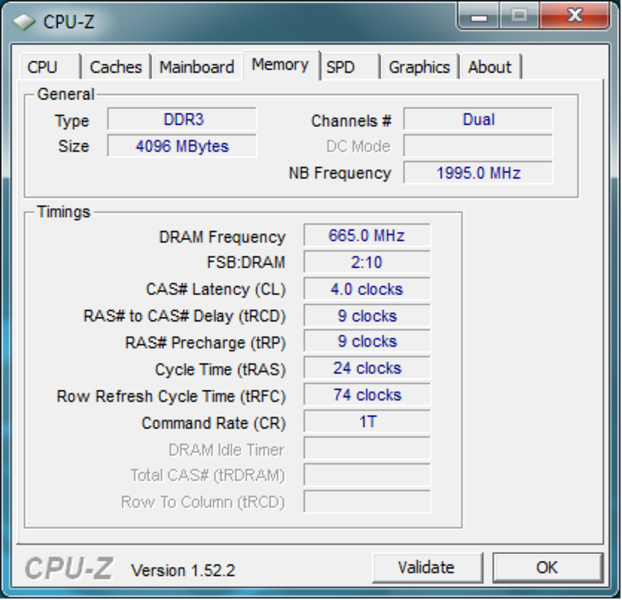Select the DRAM Frequency 665.0 MHz value

click(366, 237)
